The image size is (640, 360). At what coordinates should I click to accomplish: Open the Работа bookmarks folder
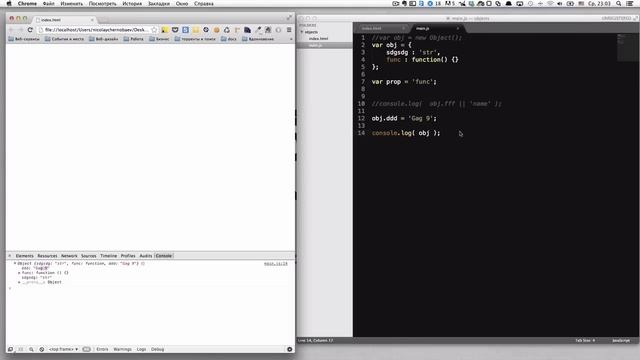click(133, 39)
